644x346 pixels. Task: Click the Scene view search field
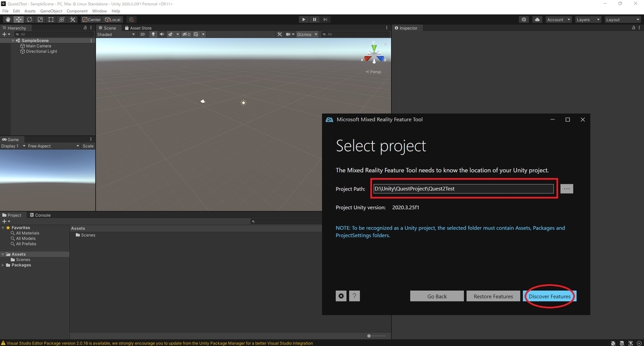click(355, 34)
